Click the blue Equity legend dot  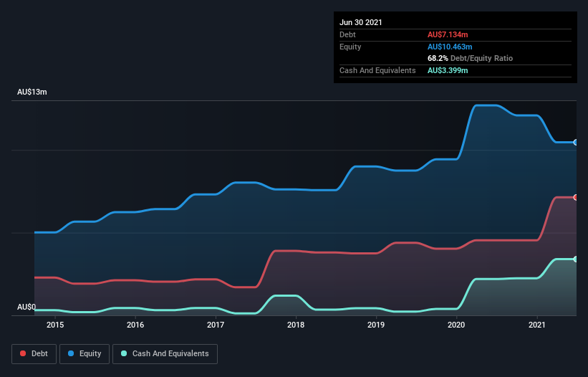(x=71, y=353)
